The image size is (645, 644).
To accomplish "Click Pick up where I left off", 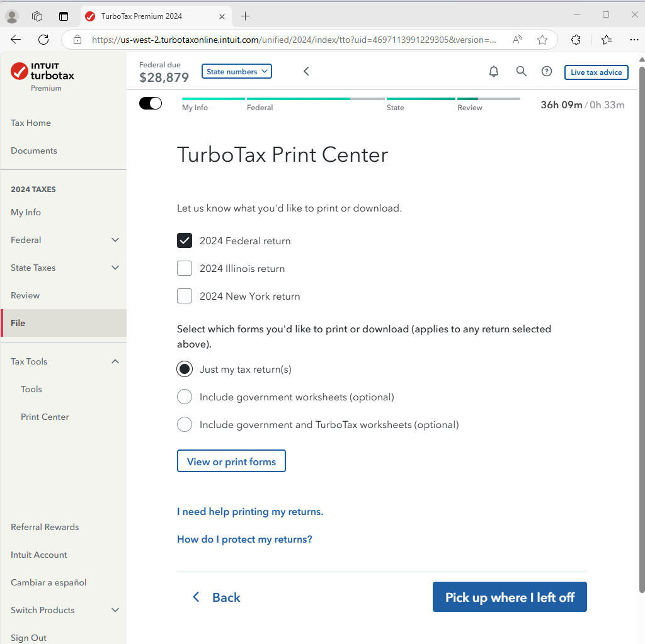I will pos(510,597).
